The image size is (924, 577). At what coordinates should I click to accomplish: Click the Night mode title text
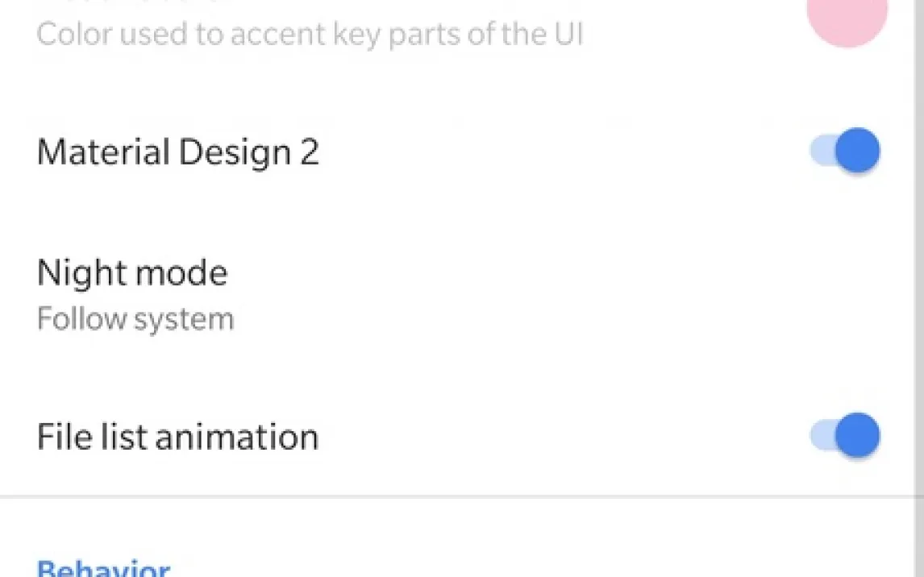132,274
